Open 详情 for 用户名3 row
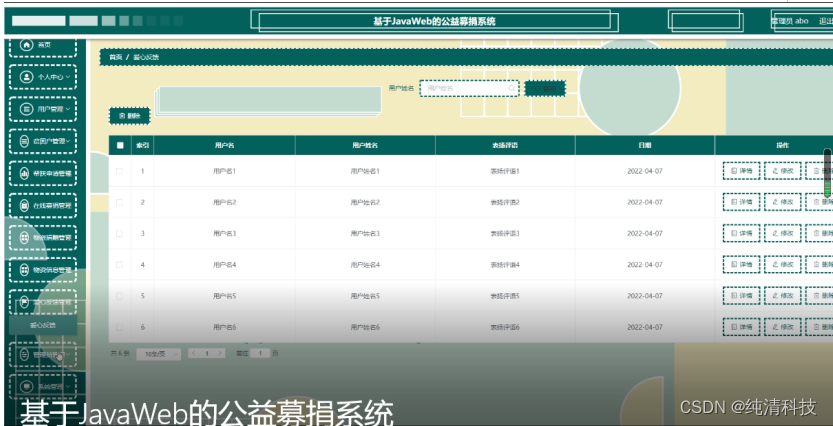833x426 pixels. (x=742, y=233)
